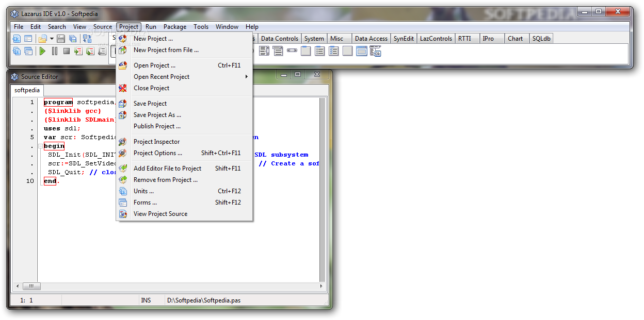Select the softpedia editor tab
Viewport: 644px width, 320px height.
point(27,90)
